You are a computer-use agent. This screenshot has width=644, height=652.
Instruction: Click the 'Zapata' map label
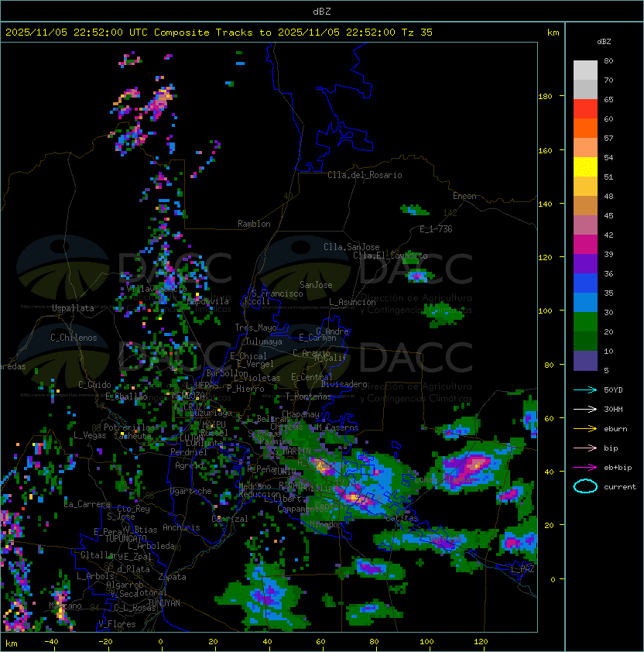(x=172, y=577)
